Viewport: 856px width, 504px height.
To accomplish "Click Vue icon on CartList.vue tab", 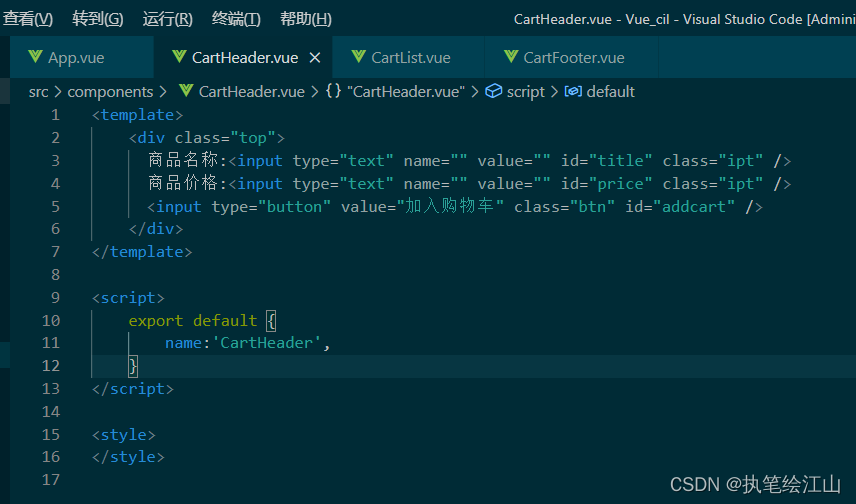I will tap(359, 56).
